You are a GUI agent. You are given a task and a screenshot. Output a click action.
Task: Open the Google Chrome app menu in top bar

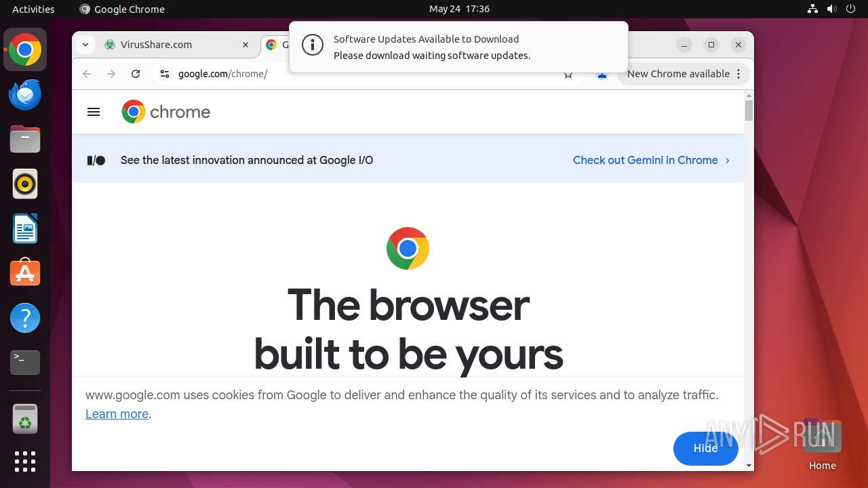[x=122, y=9]
